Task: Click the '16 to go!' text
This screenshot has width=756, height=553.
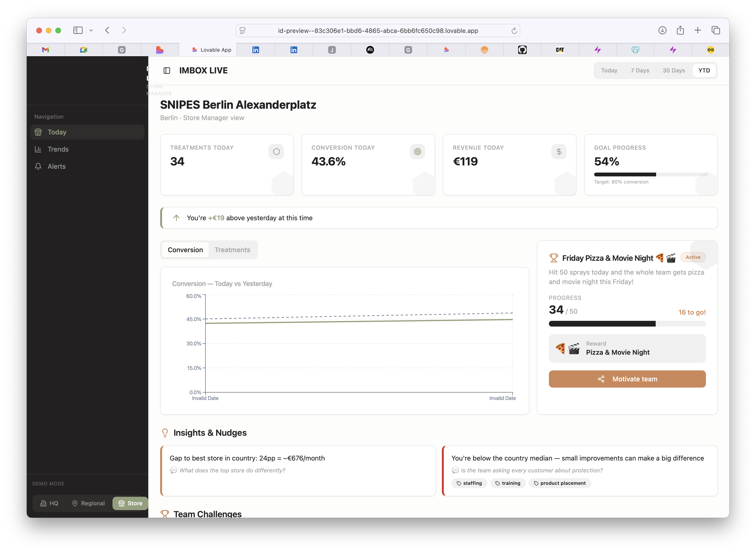Action: pos(692,312)
